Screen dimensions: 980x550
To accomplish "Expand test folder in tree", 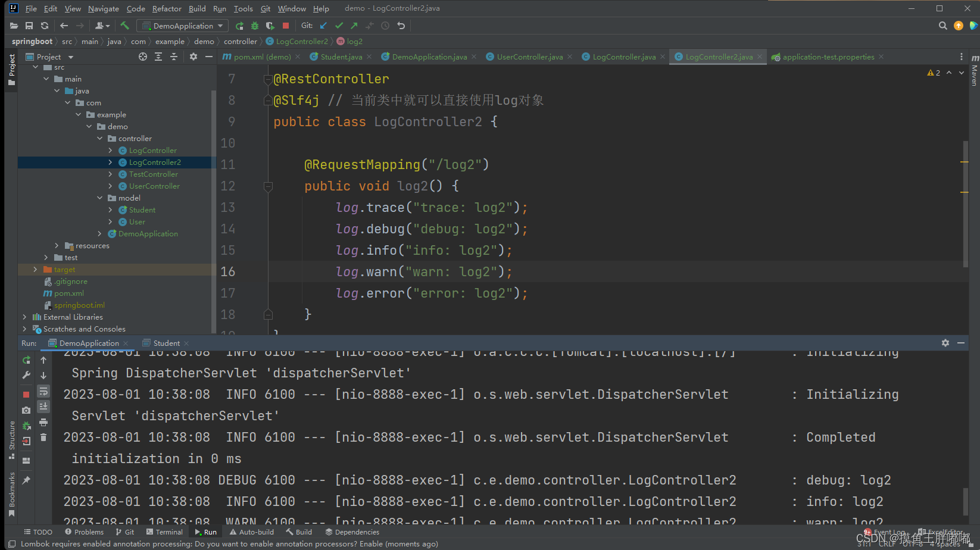I will (x=46, y=258).
